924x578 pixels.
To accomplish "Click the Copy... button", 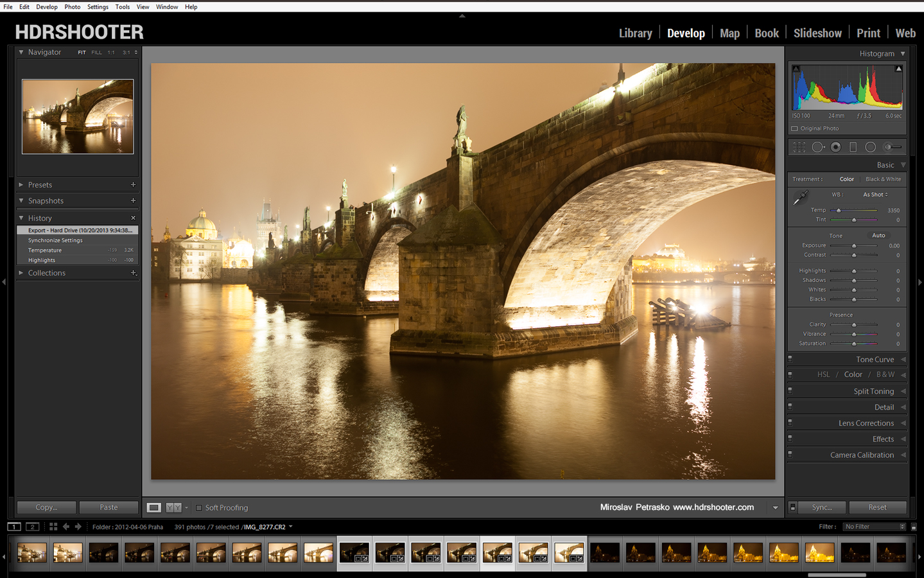I will 46,507.
